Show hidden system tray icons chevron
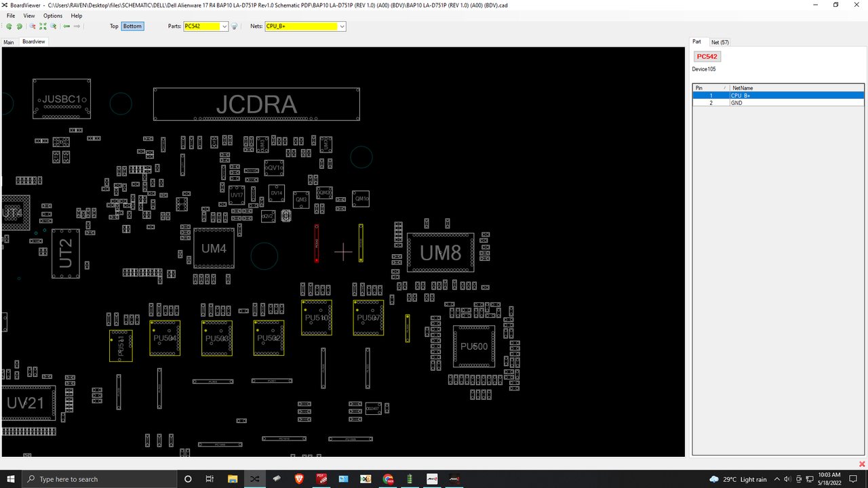This screenshot has height=488, width=868. tap(777, 479)
